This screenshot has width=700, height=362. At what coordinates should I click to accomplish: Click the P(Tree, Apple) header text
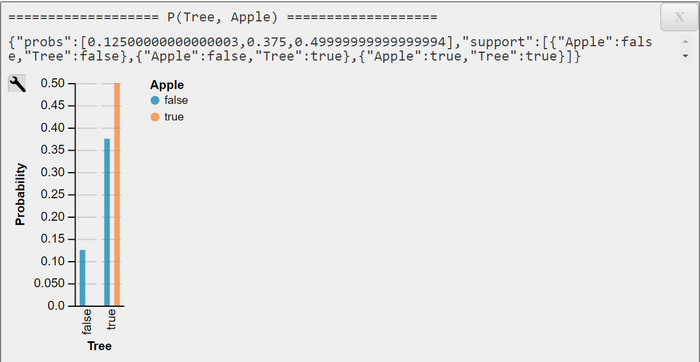point(222,17)
